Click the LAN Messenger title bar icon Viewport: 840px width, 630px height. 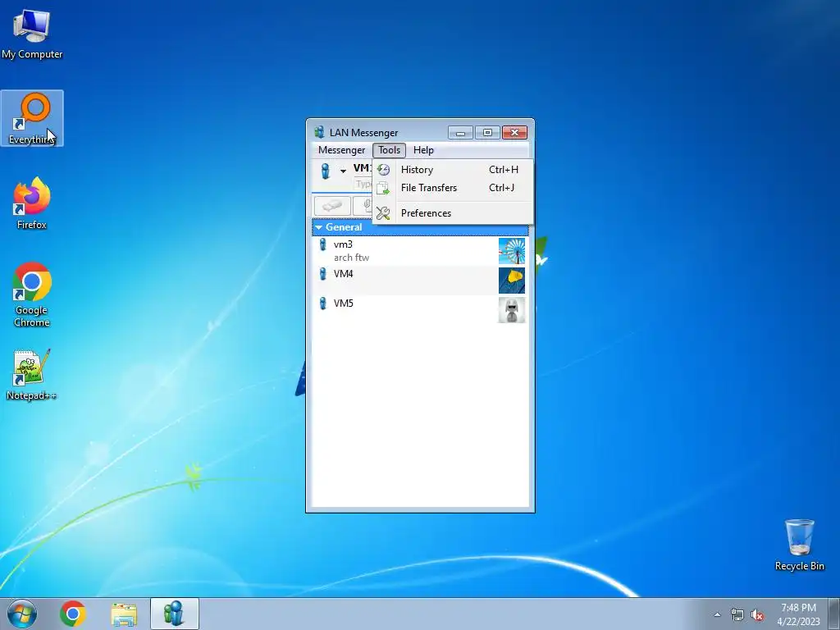(320, 132)
